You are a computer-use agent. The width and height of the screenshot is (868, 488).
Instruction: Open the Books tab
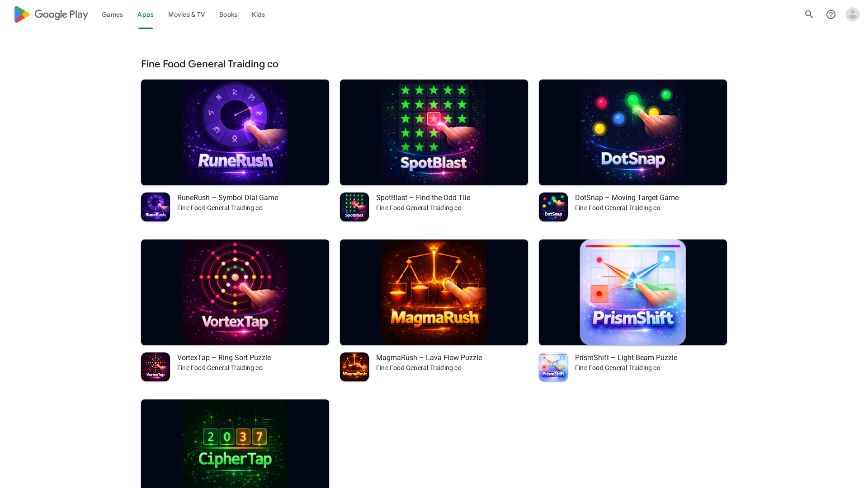pos(228,14)
